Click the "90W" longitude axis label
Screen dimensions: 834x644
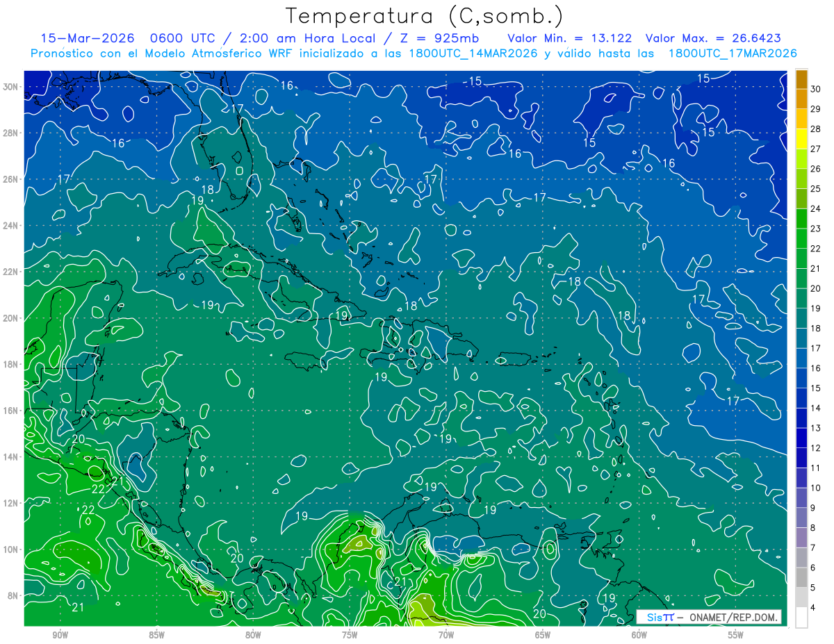pyautogui.click(x=60, y=635)
